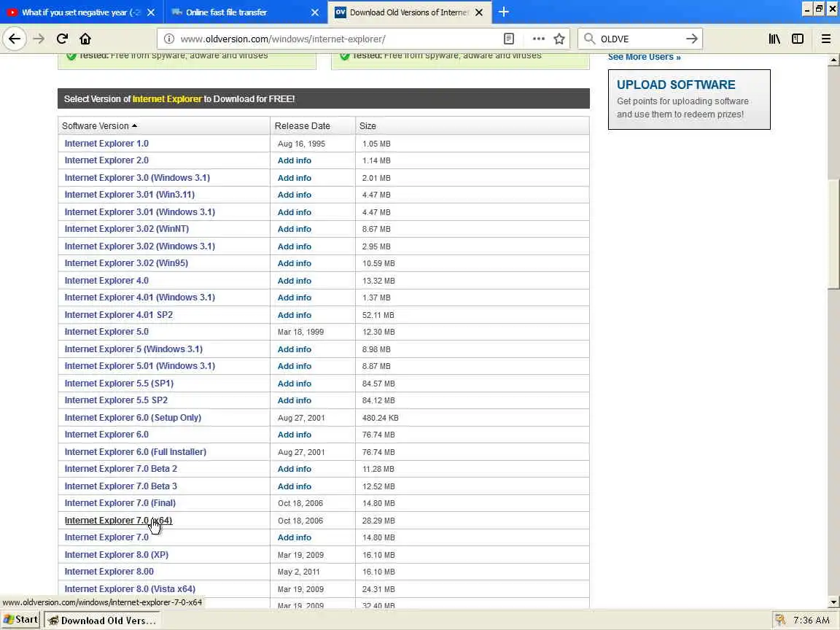
Task: Open Internet Explorer 8.0 (XP) link
Action: coord(116,554)
